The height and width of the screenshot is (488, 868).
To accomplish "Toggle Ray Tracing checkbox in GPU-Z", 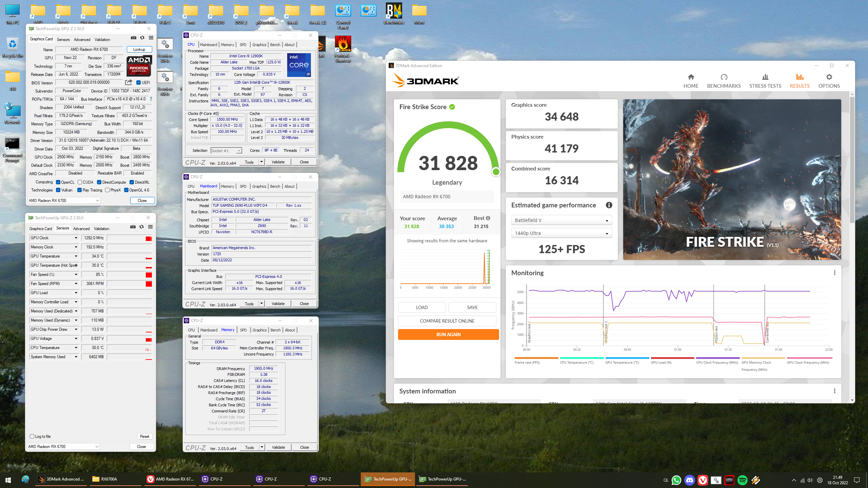I will click(80, 190).
